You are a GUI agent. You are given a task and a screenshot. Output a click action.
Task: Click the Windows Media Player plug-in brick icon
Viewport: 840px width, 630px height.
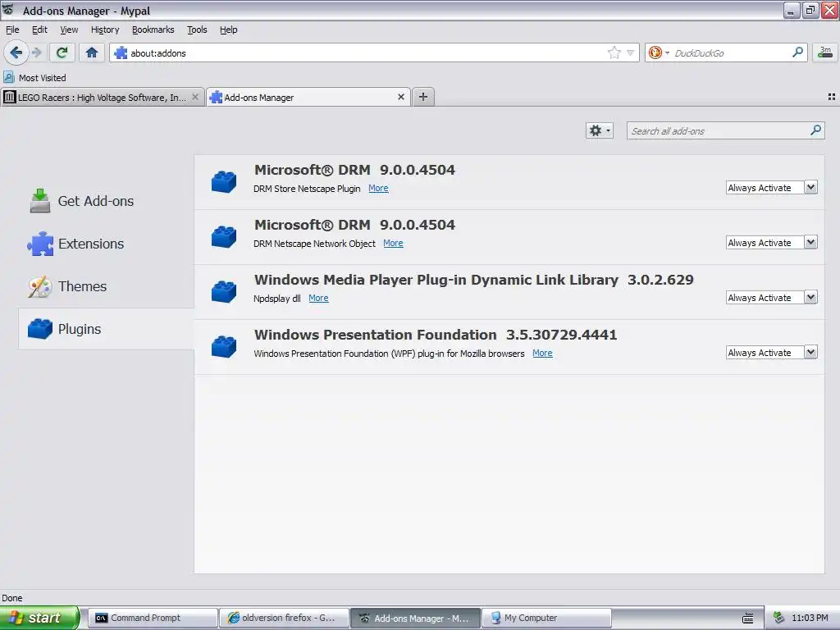[x=224, y=291]
